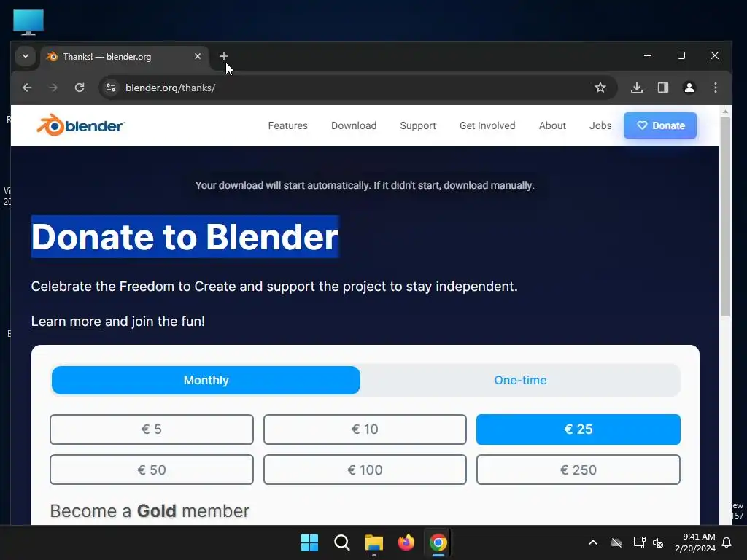Choose the € 50 donation amount

(x=152, y=470)
